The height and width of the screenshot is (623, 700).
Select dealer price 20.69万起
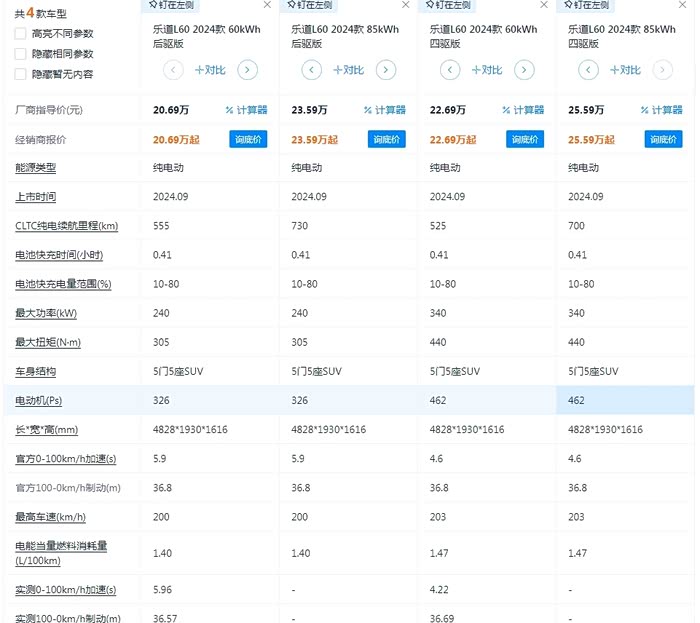pos(176,140)
